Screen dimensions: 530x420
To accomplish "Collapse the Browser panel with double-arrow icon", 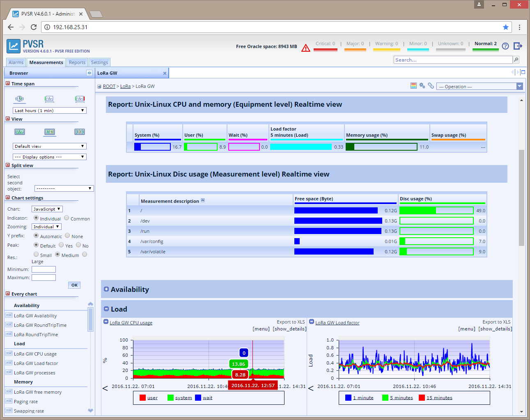I will pyautogui.click(x=89, y=73).
